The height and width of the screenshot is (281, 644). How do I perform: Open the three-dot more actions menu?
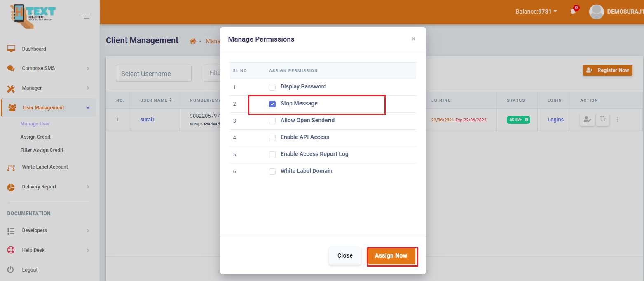(617, 120)
